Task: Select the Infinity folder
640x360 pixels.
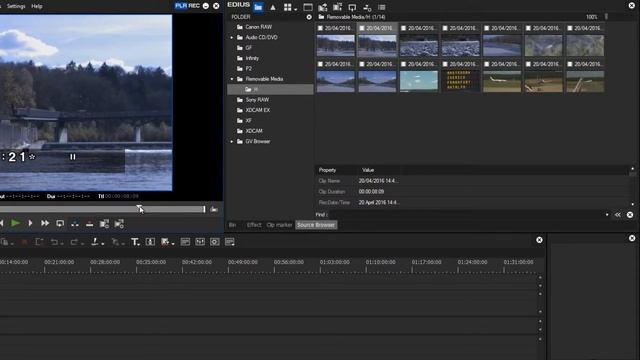Action: click(x=252, y=58)
